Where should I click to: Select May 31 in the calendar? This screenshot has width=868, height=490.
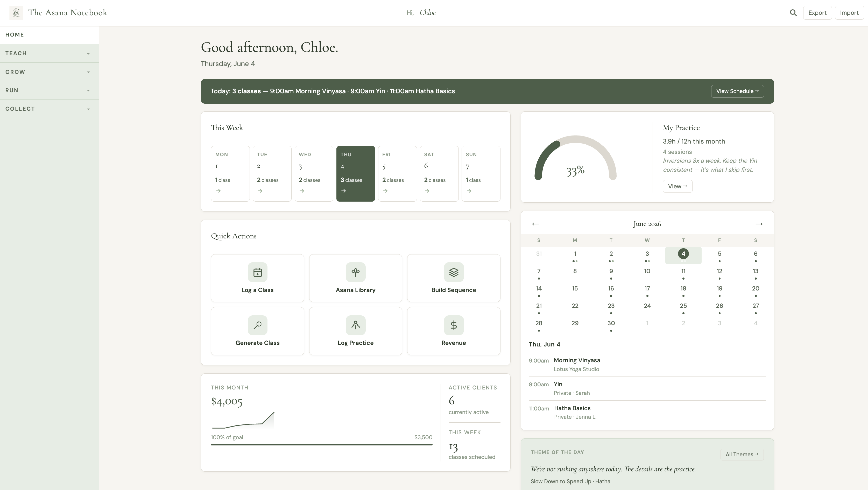click(x=539, y=255)
